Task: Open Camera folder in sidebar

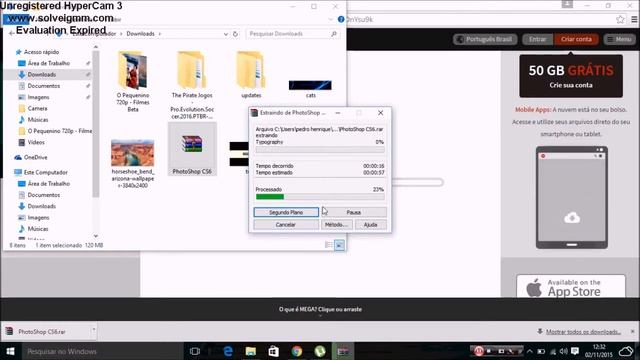Action: click(x=37, y=109)
